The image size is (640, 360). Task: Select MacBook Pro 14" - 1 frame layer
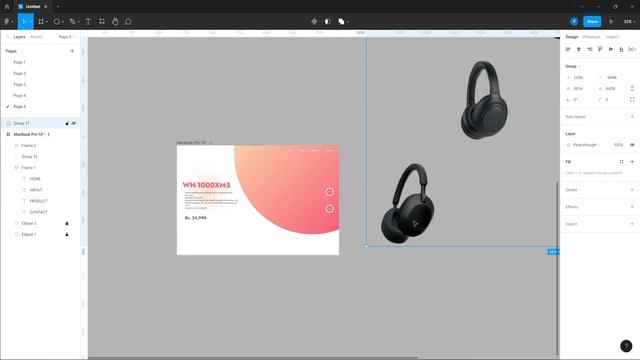click(31, 134)
